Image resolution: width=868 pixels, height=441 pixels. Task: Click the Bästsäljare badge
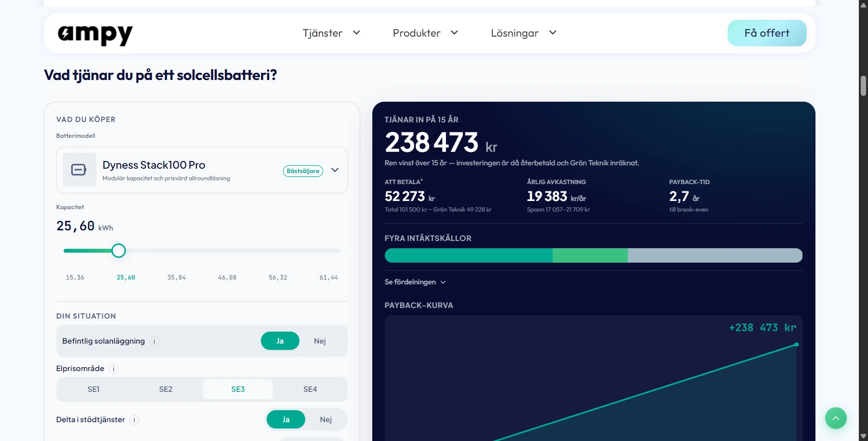303,171
